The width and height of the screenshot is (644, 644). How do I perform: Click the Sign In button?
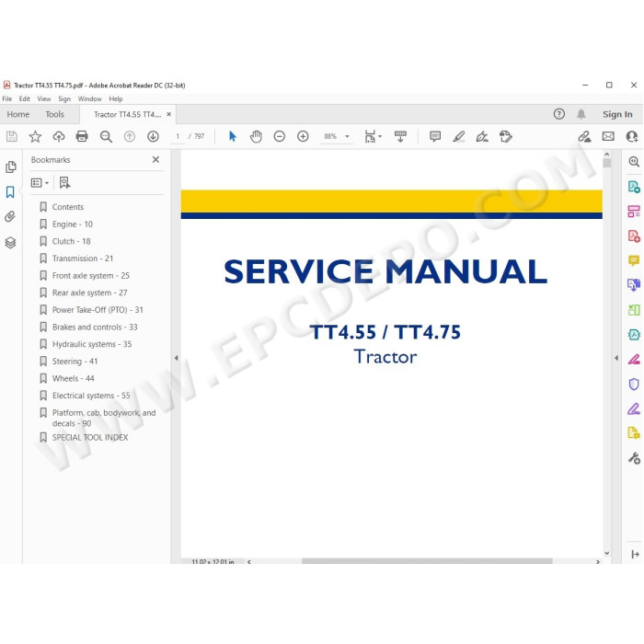(617, 114)
